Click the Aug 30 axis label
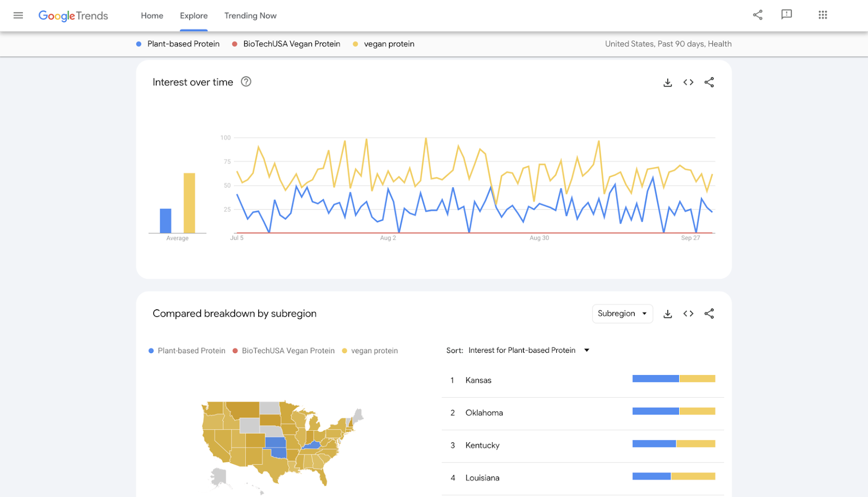 [539, 238]
